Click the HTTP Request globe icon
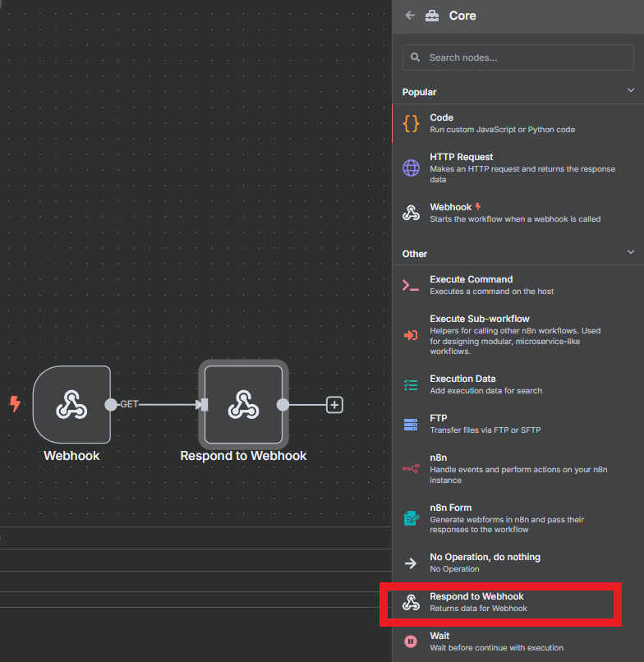The width and height of the screenshot is (644, 662). 411,168
